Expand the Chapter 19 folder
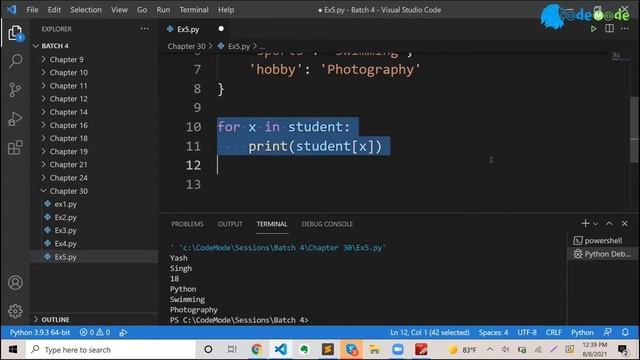This screenshot has width=640, height=360. pos(68,151)
